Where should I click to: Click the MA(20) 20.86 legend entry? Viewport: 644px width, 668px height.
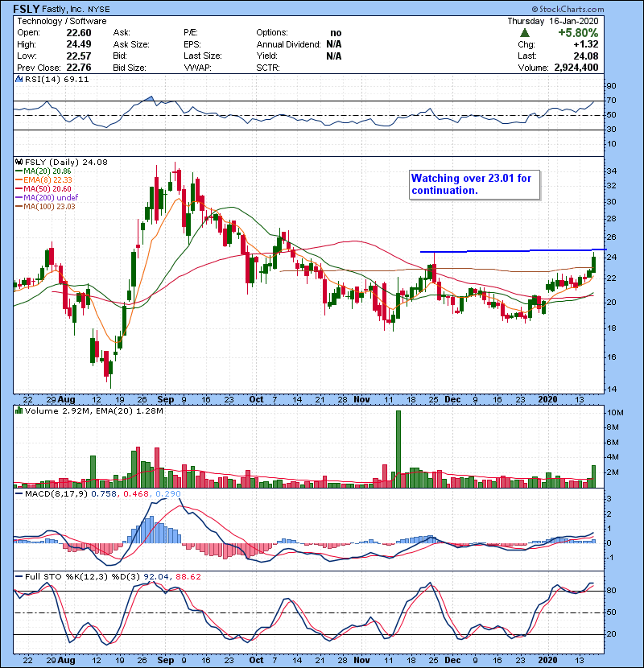point(43,171)
